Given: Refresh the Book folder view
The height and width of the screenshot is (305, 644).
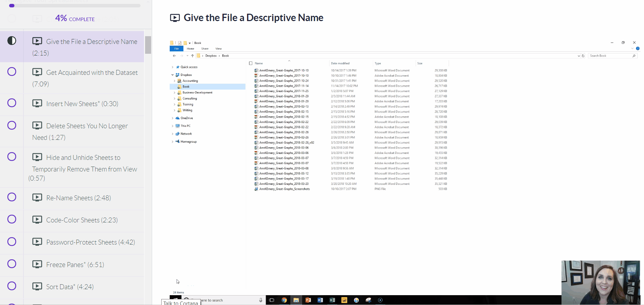Looking at the screenshot, I should point(583,56).
